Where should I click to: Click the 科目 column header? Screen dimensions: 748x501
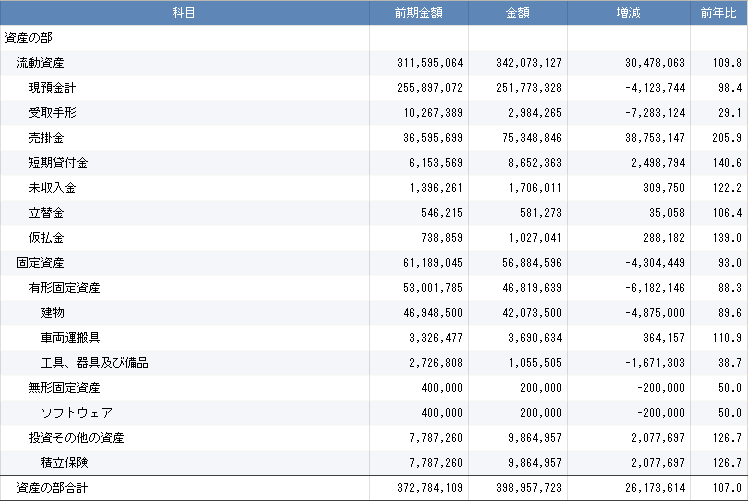[x=185, y=13]
